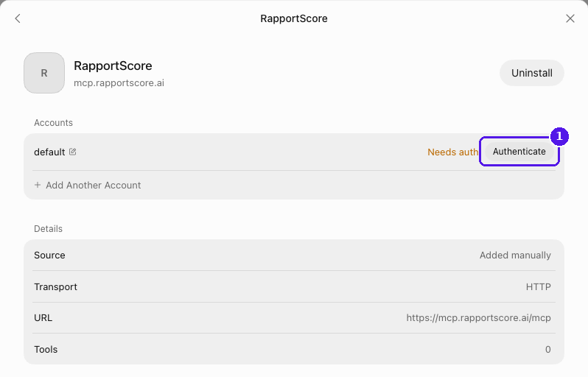Click the Authenticate button

pyautogui.click(x=519, y=152)
